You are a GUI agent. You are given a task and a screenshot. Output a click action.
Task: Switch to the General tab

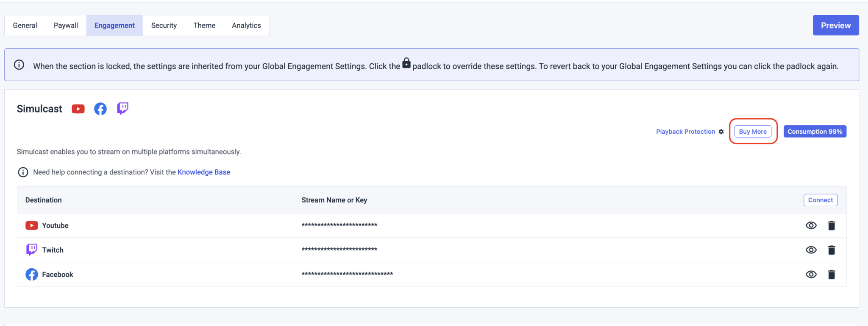pos(25,25)
